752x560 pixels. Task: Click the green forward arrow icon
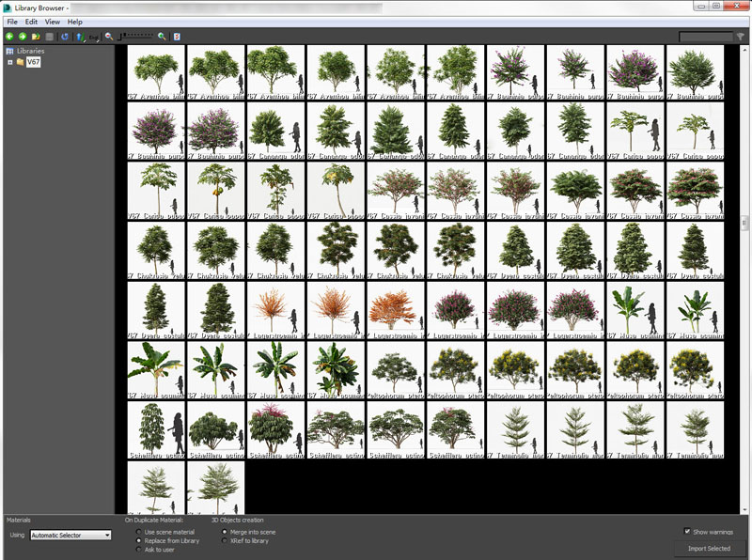[23, 37]
